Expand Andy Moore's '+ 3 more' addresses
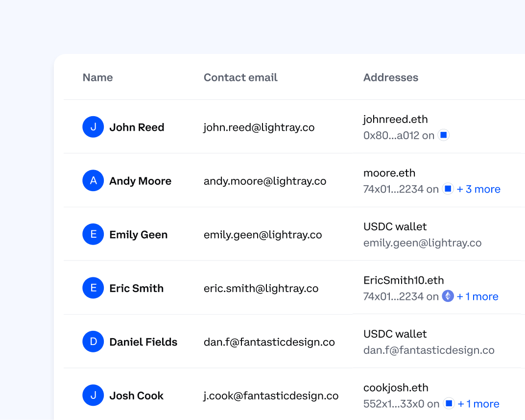Viewport: 525px width, 420px height. tap(478, 189)
